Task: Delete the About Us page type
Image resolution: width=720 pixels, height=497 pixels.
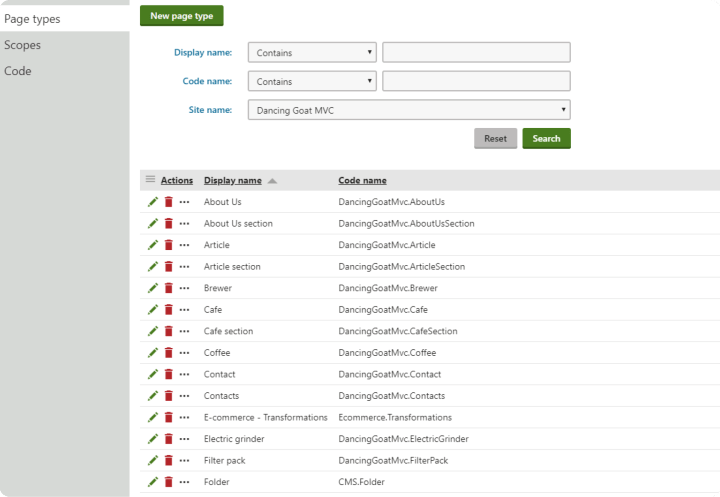Action: [169, 202]
